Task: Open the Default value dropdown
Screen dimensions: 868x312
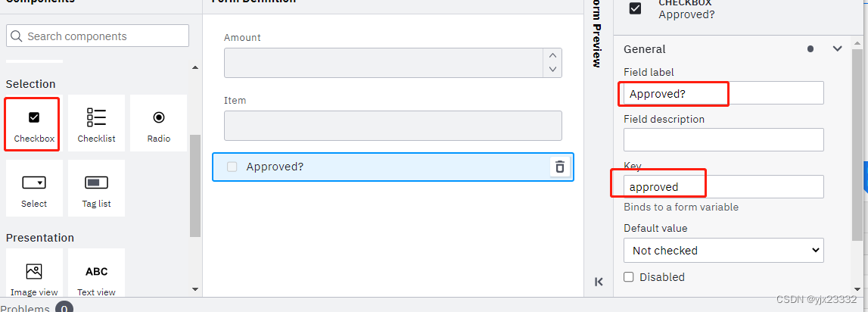Action: pyautogui.click(x=723, y=251)
